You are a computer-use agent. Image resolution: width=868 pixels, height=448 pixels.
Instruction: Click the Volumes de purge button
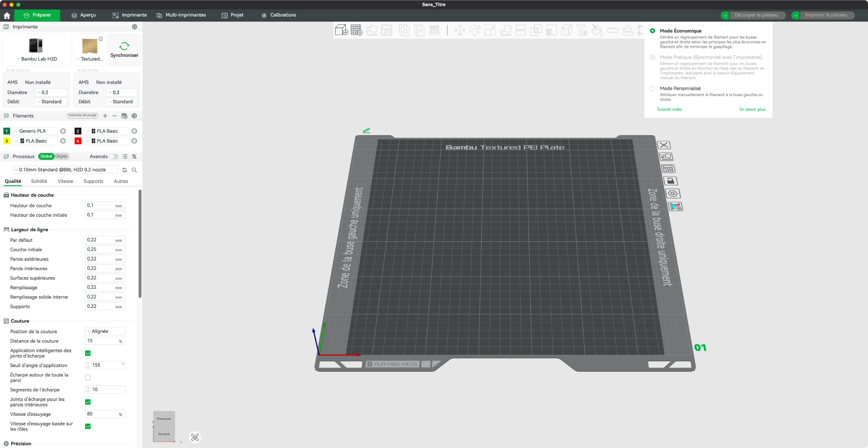tap(83, 115)
